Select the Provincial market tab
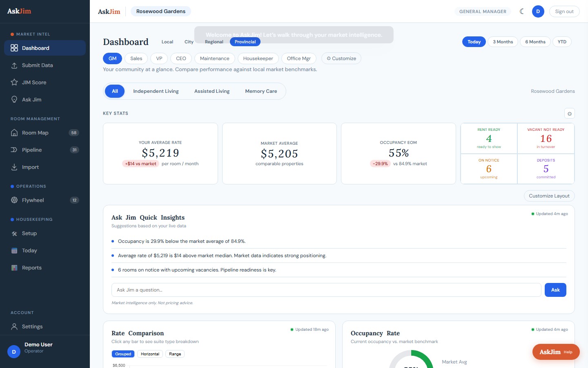This screenshot has height=368, width=588. [x=245, y=42]
